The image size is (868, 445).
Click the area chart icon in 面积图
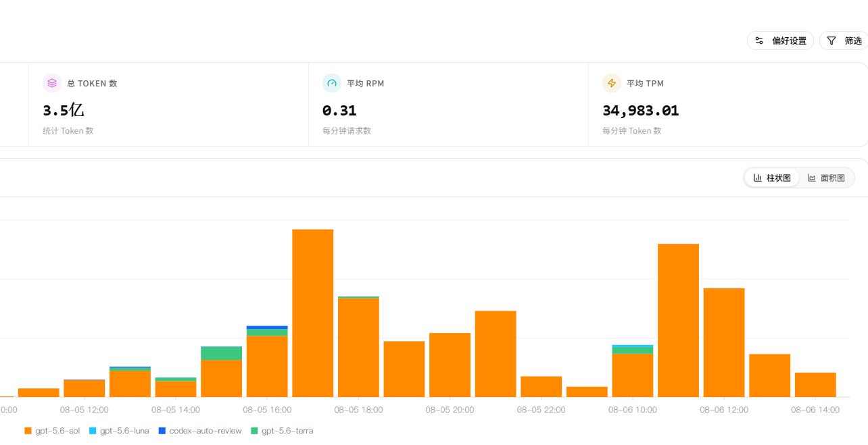pos(812,178)
